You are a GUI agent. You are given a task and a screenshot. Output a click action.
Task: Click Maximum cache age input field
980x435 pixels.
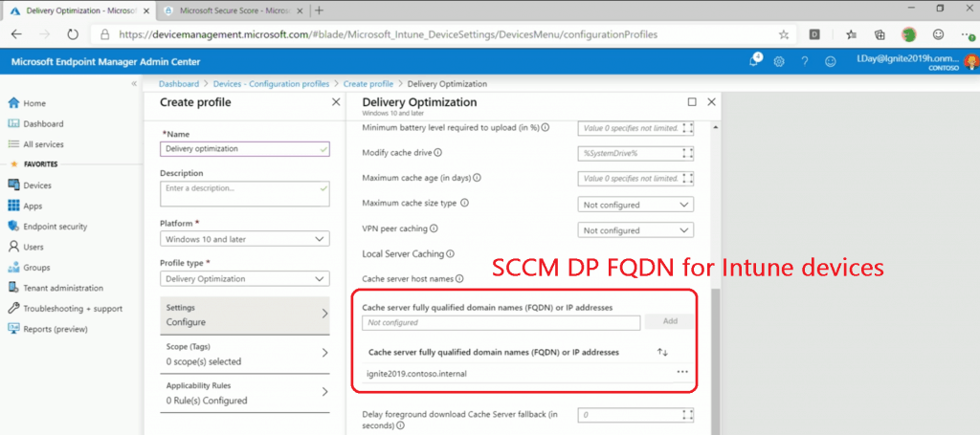(x=635, y=179)
